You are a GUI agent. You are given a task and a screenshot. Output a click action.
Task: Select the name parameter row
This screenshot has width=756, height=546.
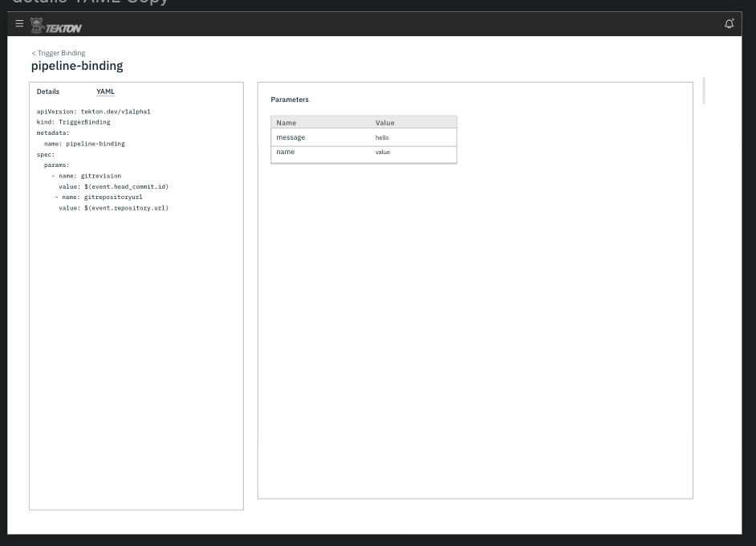[x=364, y=152]
